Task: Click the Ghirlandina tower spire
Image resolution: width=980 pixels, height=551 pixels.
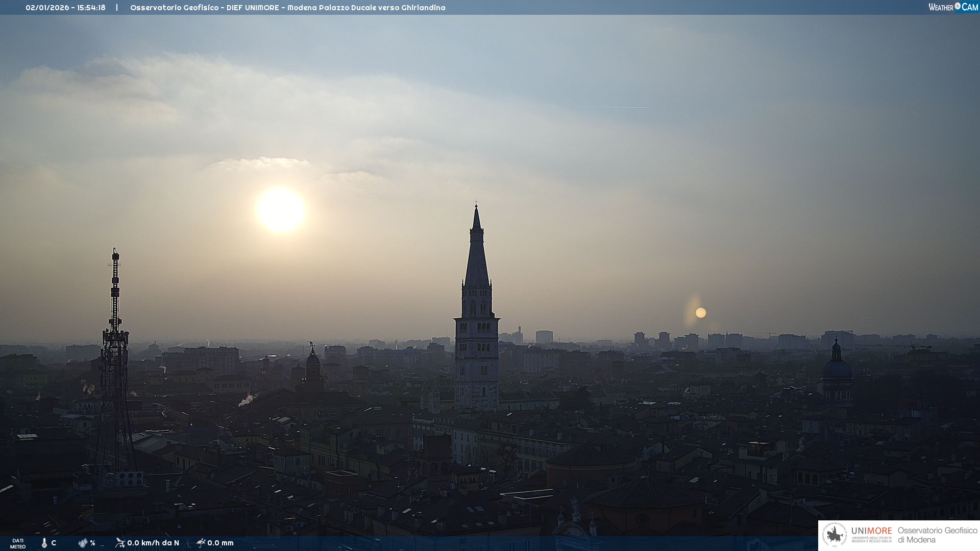Action: (477, 255)
